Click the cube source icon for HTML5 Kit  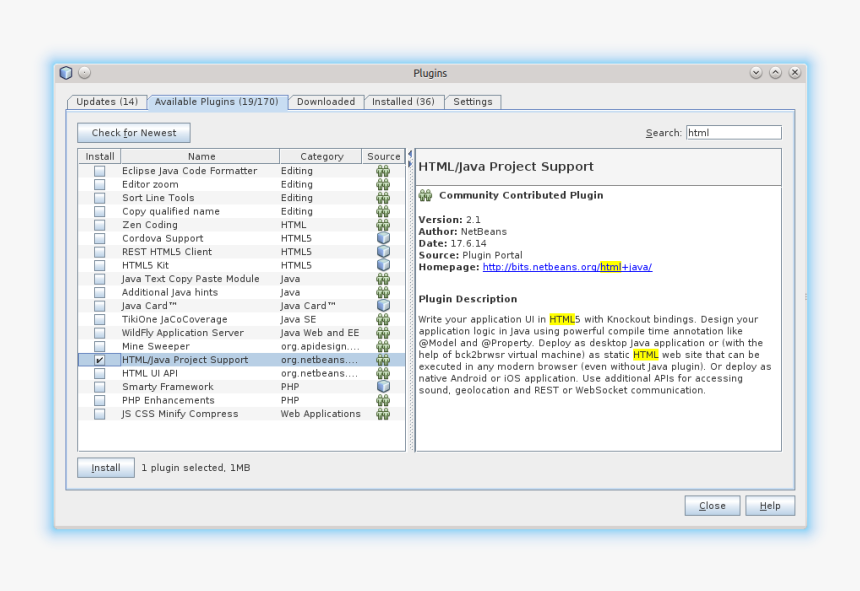pyautogui.click(x=383, y=266)
